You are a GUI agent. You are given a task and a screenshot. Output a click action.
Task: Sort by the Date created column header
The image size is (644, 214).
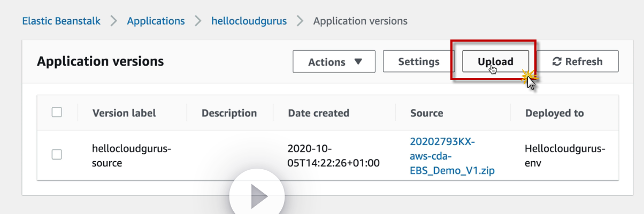[318, 113]
